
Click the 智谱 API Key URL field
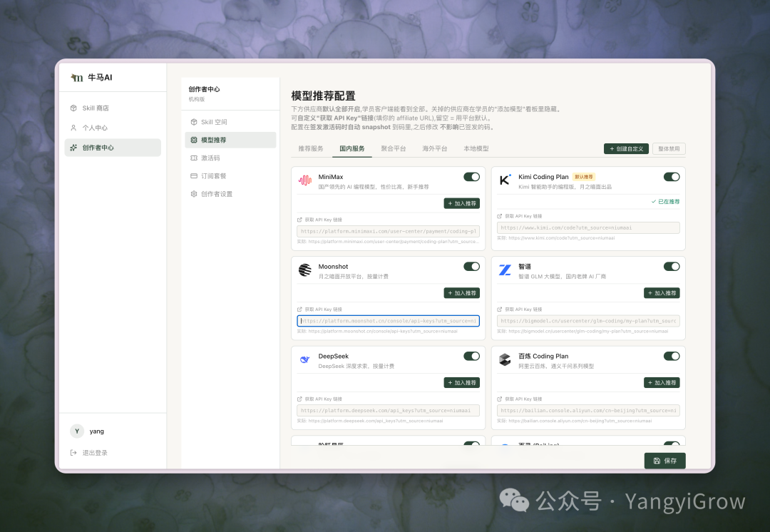[588, 321]
